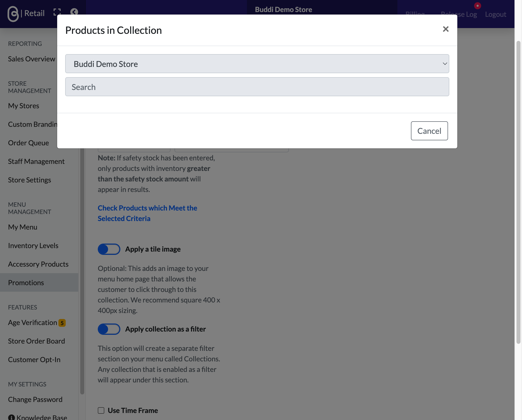Collapse sidebar with the back arrow icon
Image resolution: width=522 pixels, height=420 pixels.
pos(74,12)
